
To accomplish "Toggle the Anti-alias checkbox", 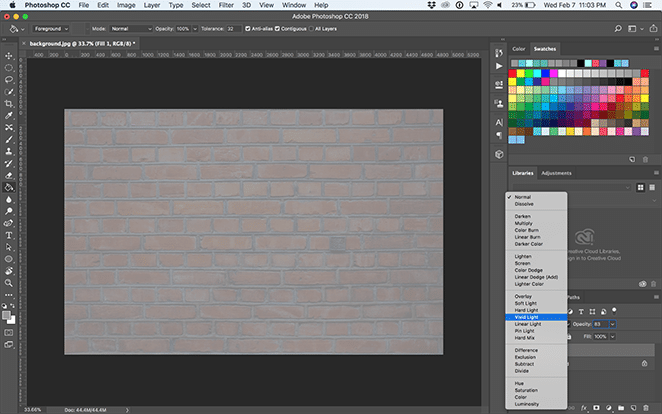I will [249, 29].
